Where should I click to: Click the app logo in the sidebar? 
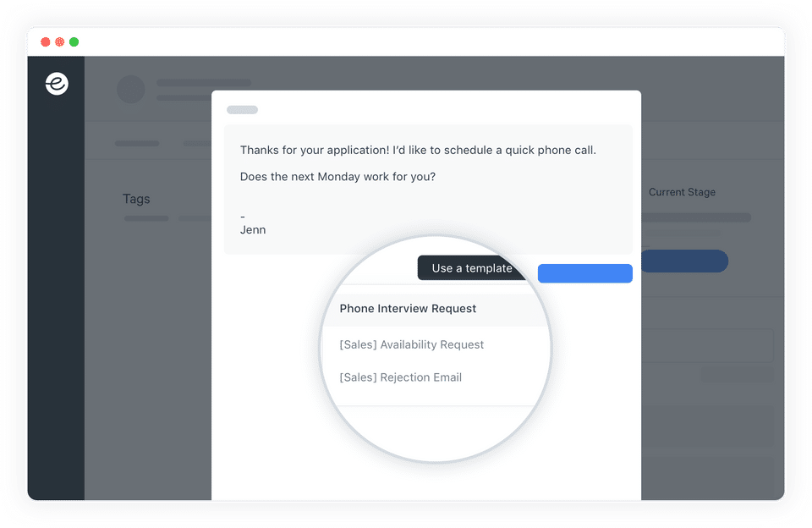point(57,84)
